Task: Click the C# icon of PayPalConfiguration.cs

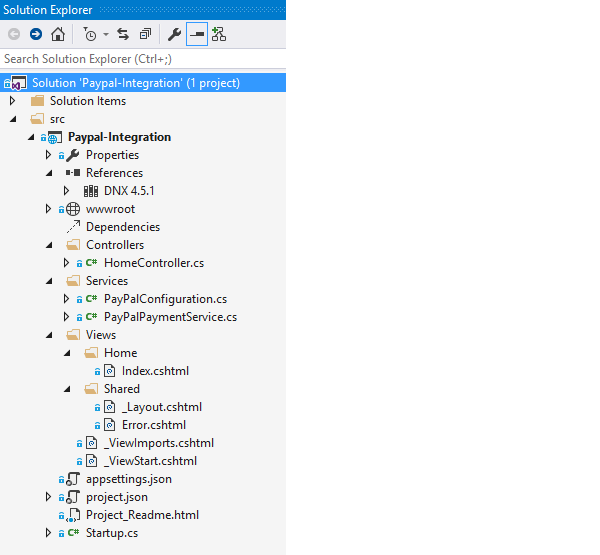Action: tap(91, 299)
